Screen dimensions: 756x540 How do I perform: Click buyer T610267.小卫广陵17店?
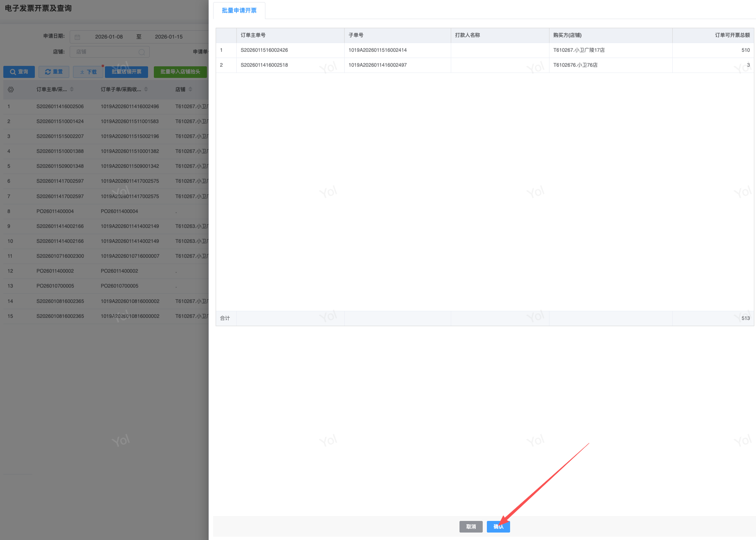(579, 50)
